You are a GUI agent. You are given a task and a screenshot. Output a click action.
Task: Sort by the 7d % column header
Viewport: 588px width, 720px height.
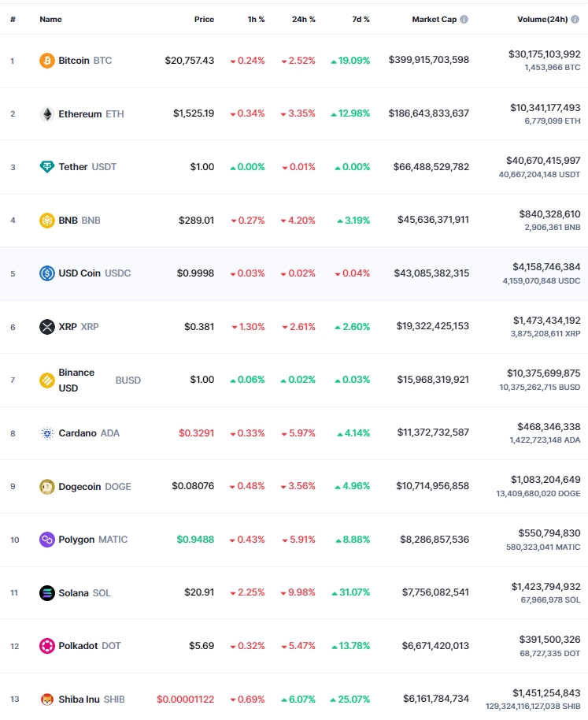[361, 19]
